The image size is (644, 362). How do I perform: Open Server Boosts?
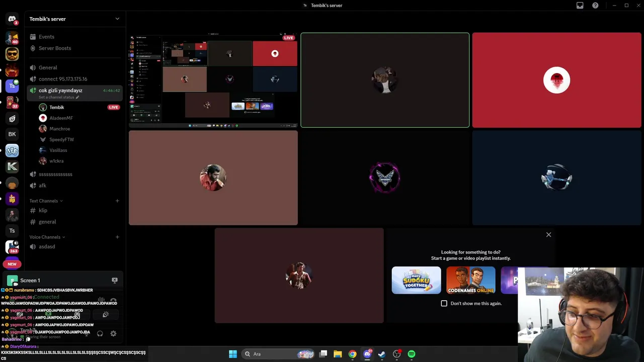pyautogui.click(x=74, y=48)
